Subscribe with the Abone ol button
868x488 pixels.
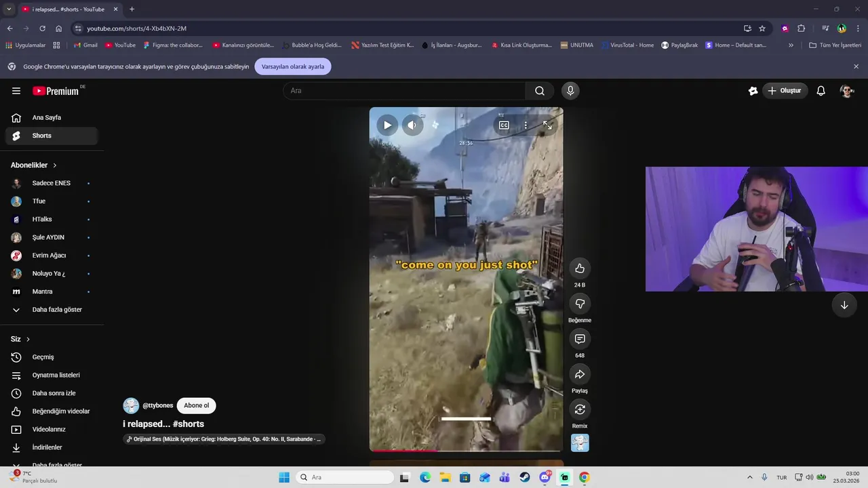(x=197, y=405)
